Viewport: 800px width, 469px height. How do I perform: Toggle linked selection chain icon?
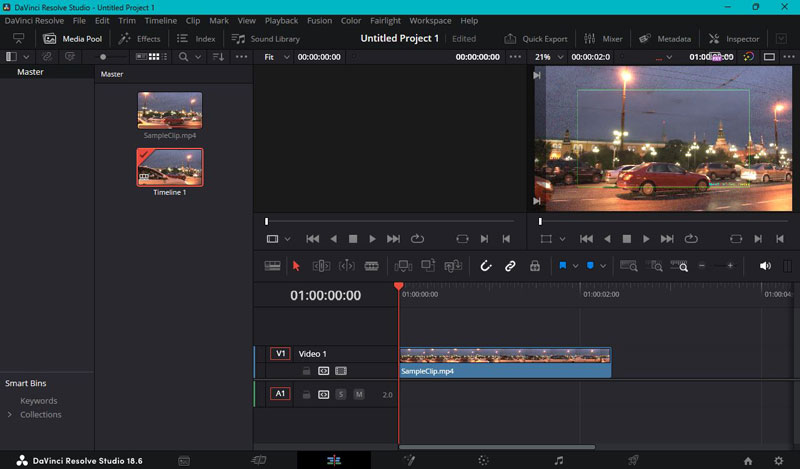tap(510, 266)
